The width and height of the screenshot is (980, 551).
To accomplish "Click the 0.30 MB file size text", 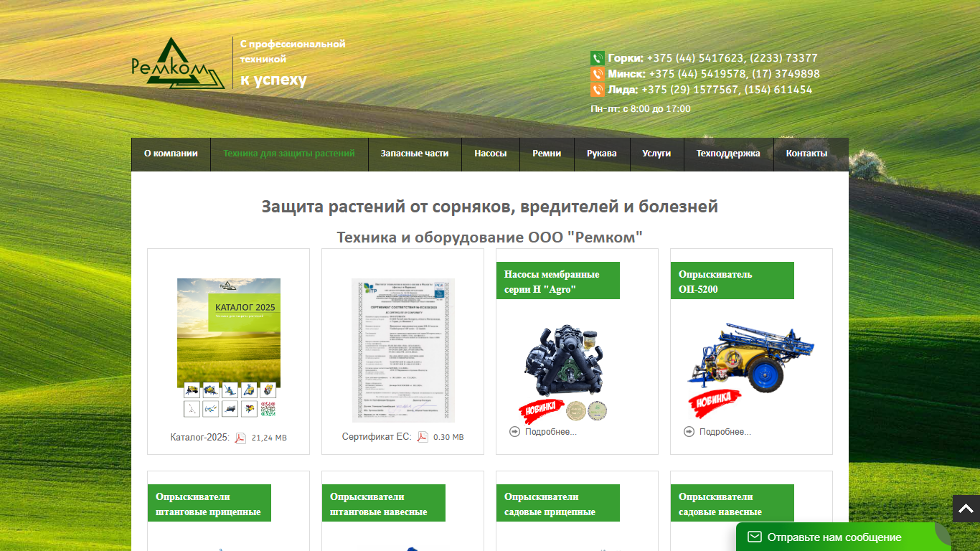I will [x=448, y=437].
